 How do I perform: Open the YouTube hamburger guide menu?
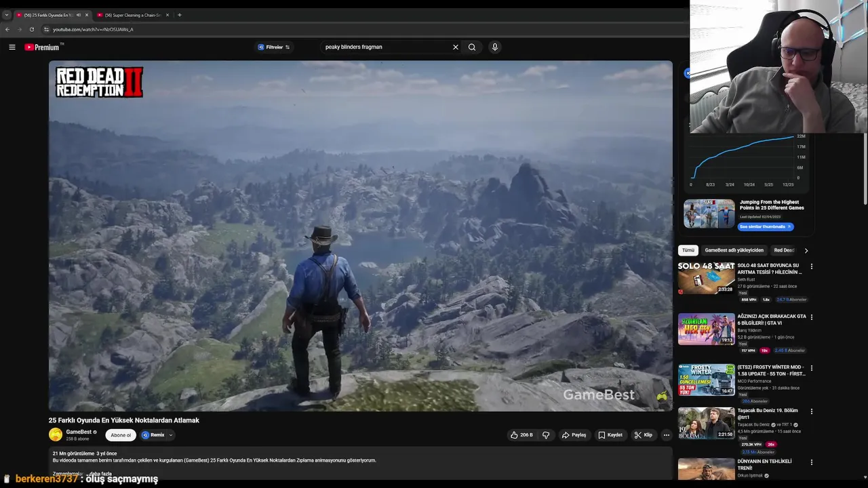(12, 47)
